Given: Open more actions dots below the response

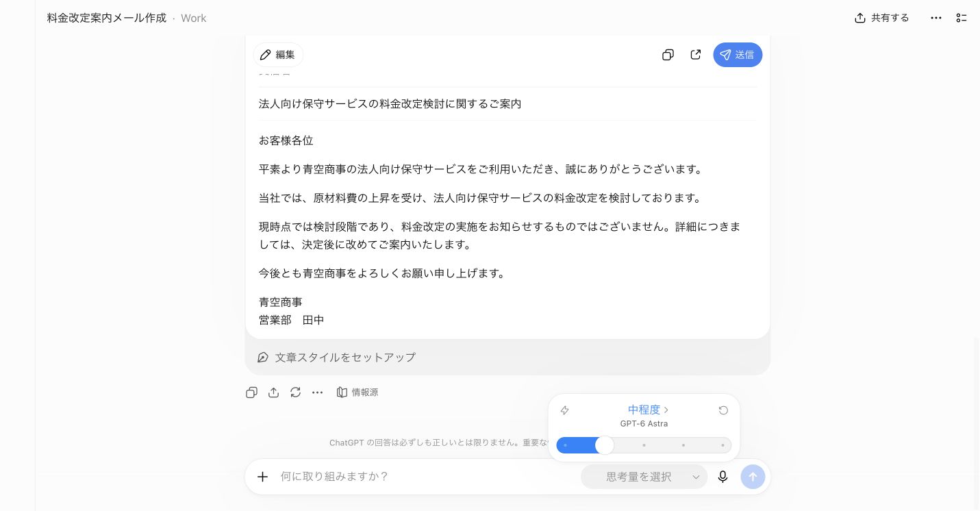Looking at the screenshot, I should coord(317,392).
